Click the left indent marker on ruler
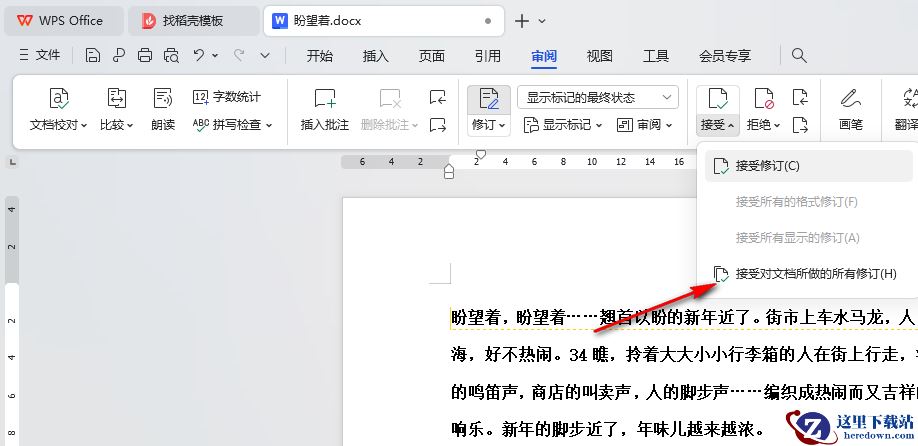918x446 pixels. coord(448,171)
